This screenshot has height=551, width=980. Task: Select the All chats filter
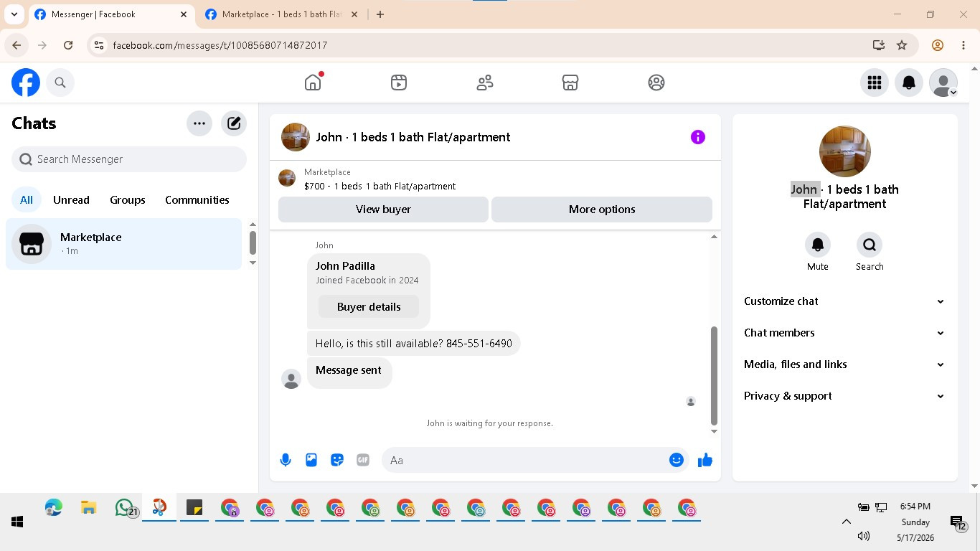pos(27,200)
